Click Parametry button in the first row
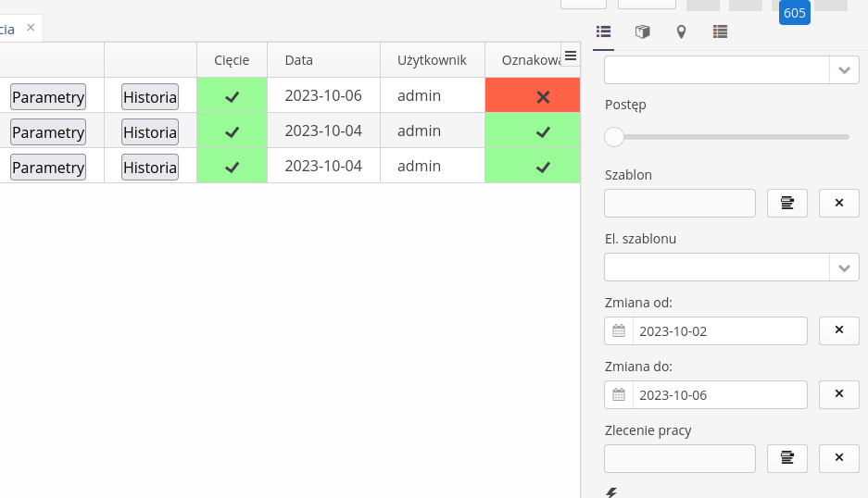 coord(48,96)
